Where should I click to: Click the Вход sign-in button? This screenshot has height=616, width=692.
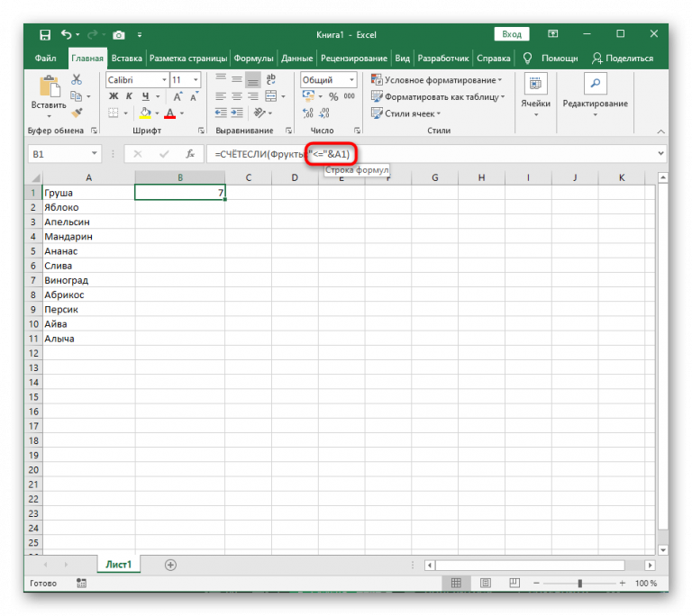pyautogui.click(x=512, y=34)
